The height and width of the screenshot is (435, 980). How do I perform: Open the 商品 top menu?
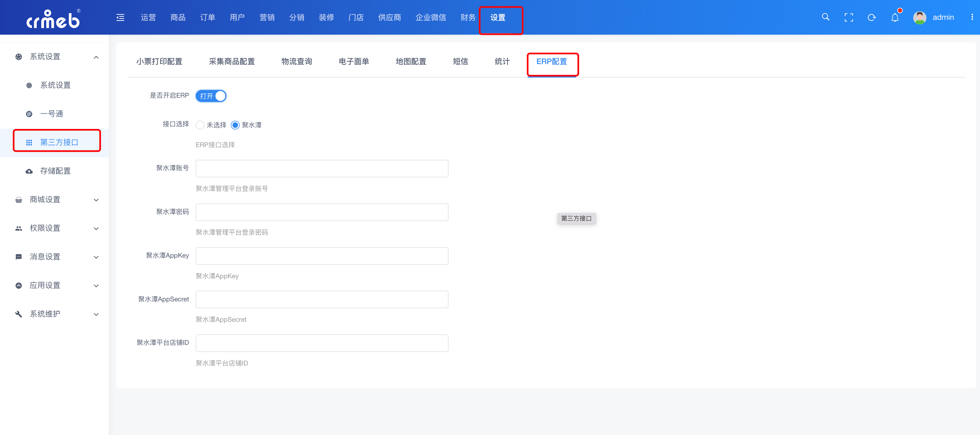(178, 18)
